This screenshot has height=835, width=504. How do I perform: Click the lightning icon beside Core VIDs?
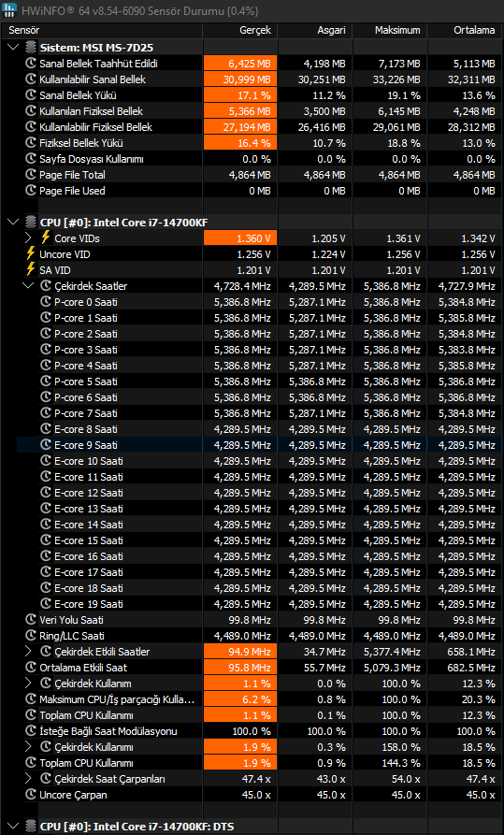tap(45, 238)
